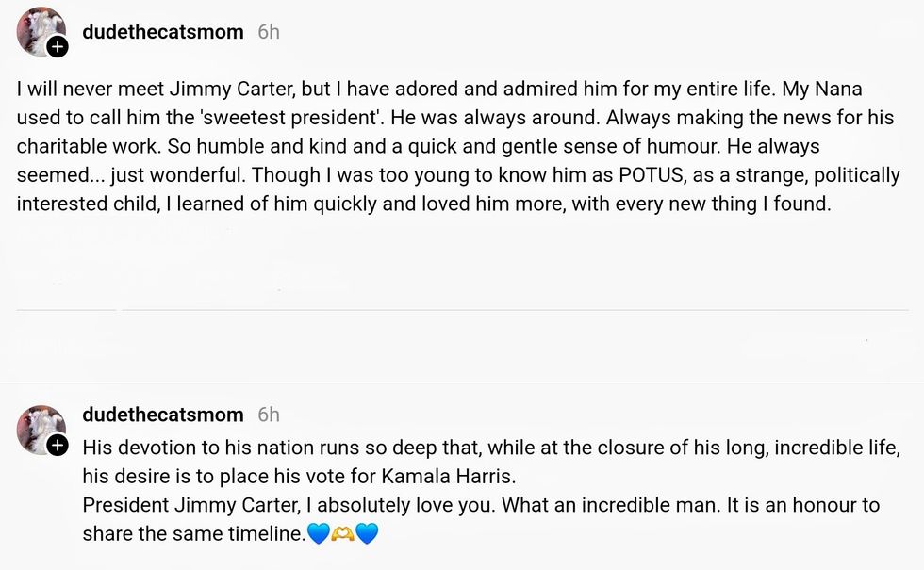Click the follow plus icon on the top avatar

click(58, 45)
